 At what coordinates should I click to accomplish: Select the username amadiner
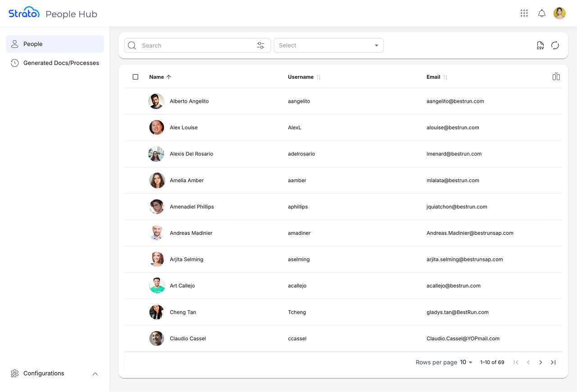(x=299, y=233)
